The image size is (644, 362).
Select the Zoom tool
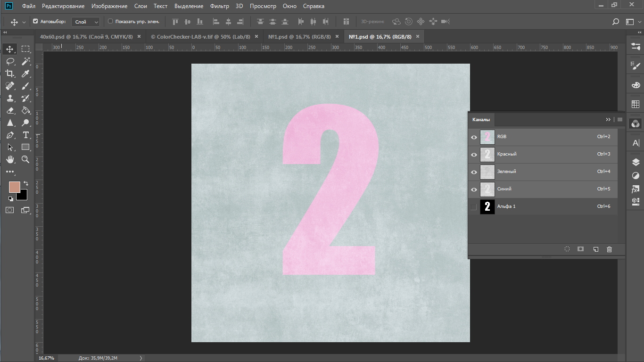26,160
